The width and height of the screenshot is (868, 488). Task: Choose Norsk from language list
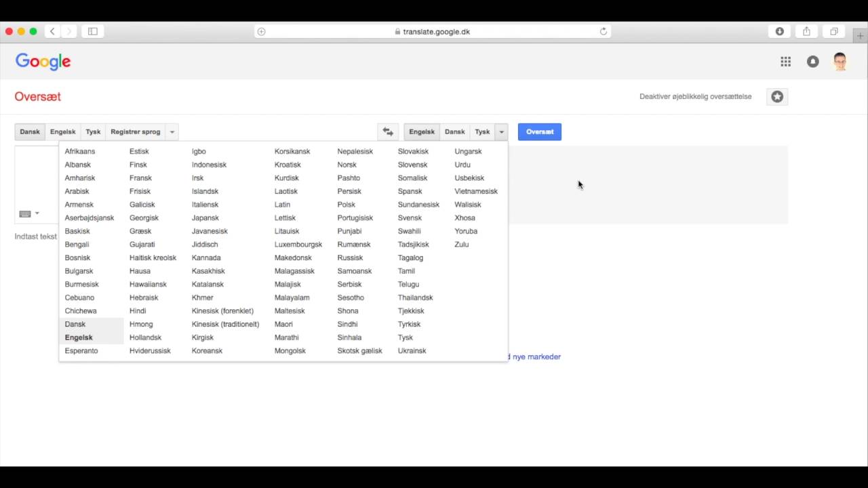pos(347,164)
